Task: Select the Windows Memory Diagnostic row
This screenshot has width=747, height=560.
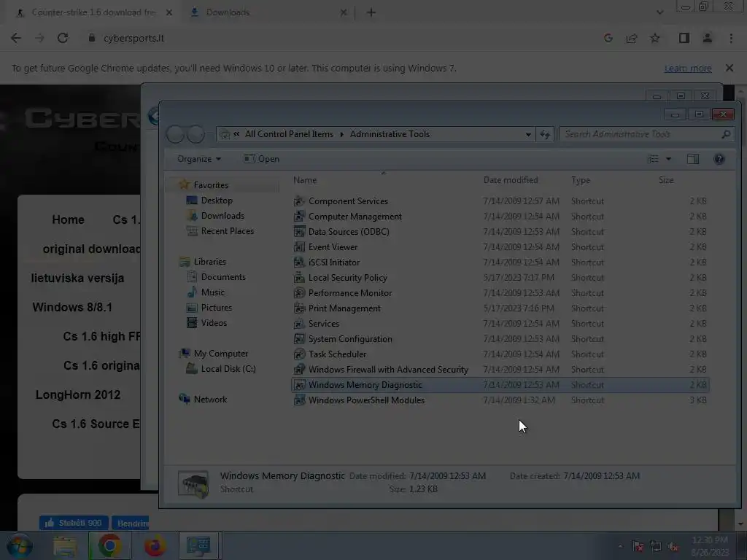Action: (x=500, y=385)
